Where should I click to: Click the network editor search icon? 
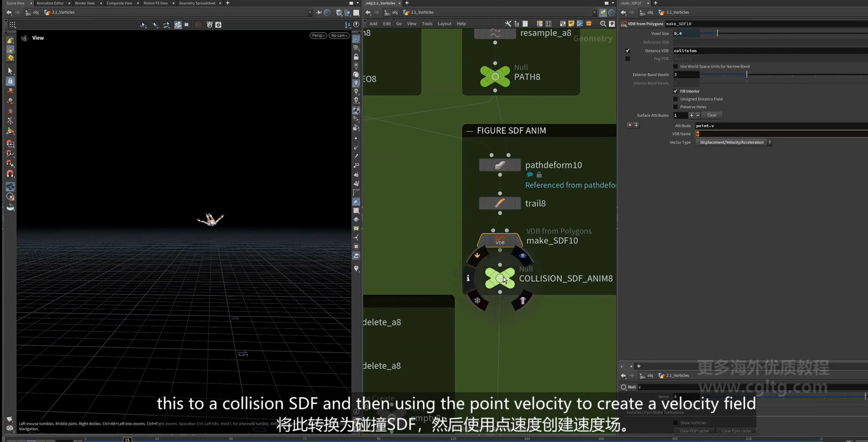(x=603, y=23)
